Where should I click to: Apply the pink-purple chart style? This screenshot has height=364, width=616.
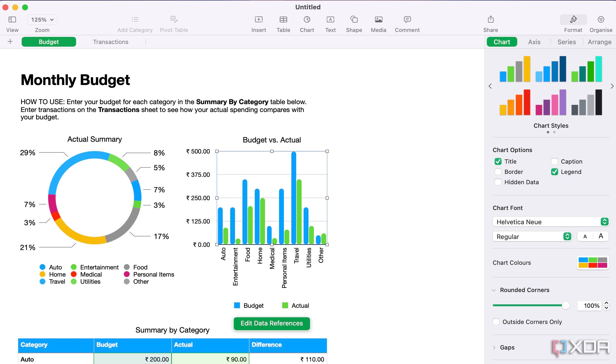click(x=551, y=102)
